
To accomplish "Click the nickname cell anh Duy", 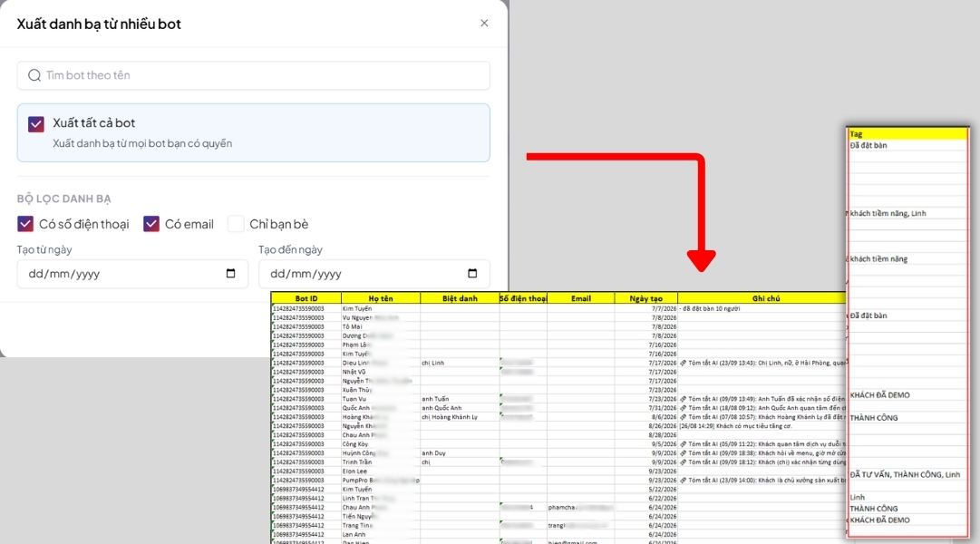I will click(460, 452).
